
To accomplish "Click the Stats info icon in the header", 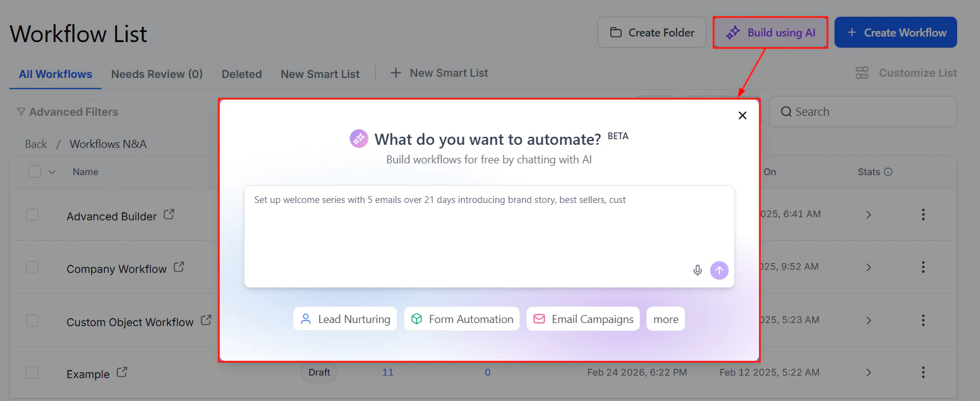I will [888, 172].
